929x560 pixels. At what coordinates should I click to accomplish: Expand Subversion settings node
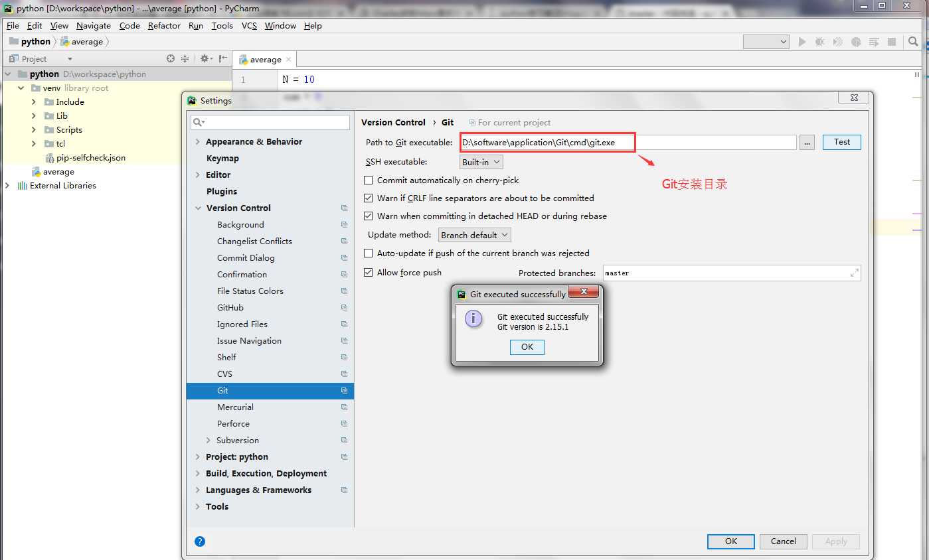pos(208,441)
